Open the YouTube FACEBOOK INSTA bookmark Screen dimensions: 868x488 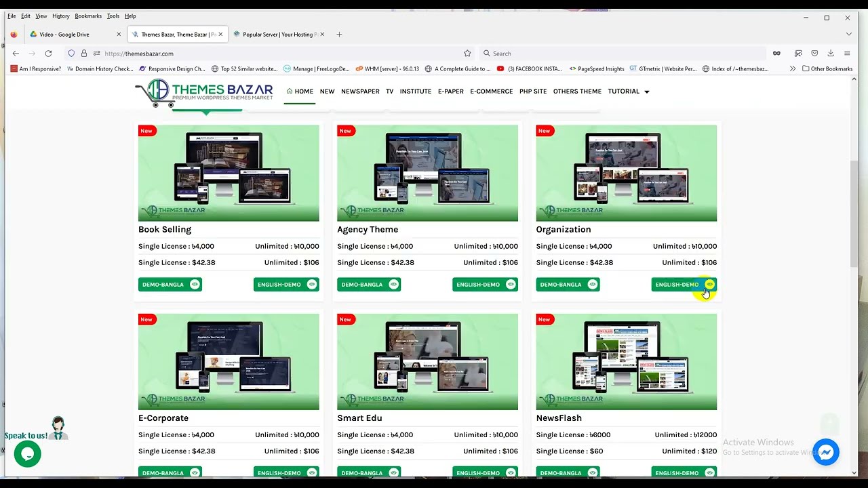point(530,68)
